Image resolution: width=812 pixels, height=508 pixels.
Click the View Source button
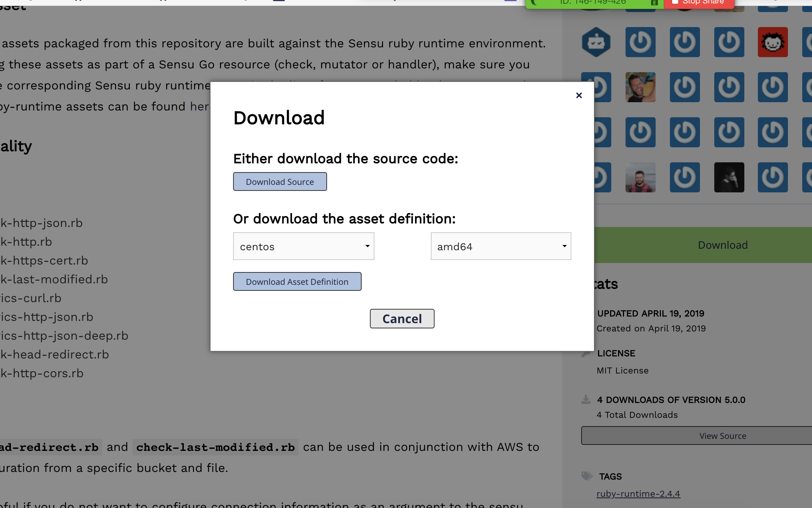tap(722, 435)
